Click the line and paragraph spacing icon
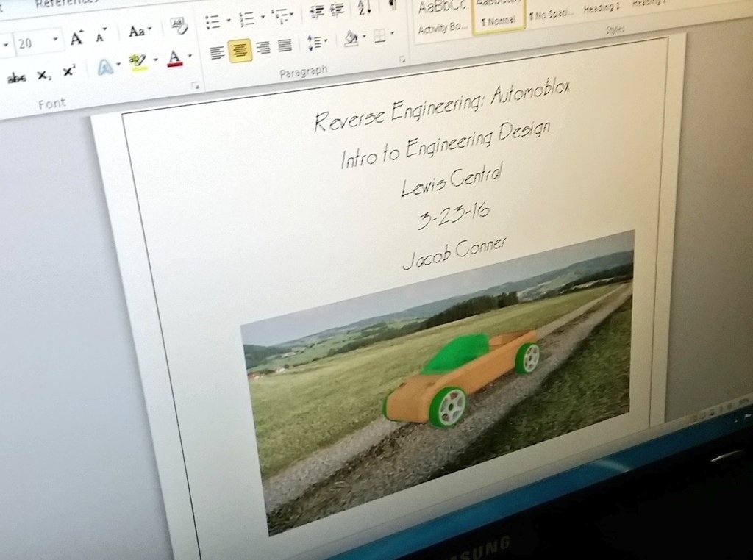Image resolution: width=753 pixels, height=560 pixels. [x=314, y=43]
